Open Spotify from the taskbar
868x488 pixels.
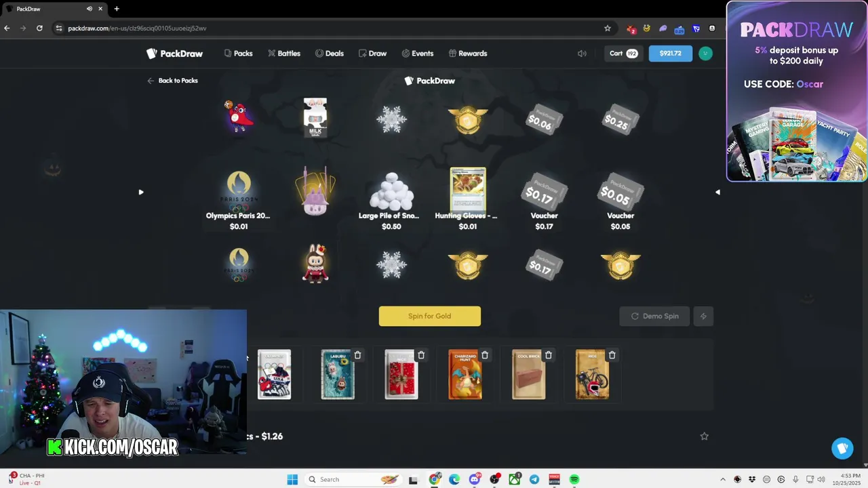point(574,479)
